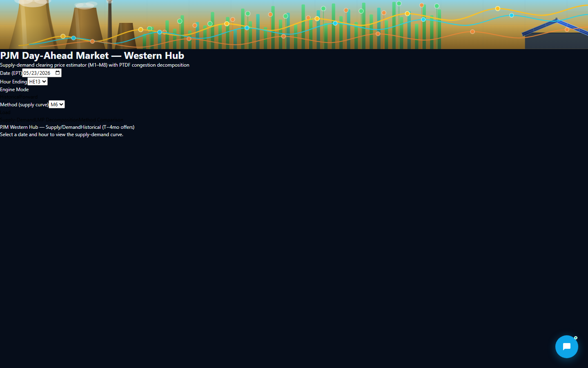The height and width of the screenshot is (368, 588).
Task: Click the energy chart banner image
Action: [x=294, y=25]
